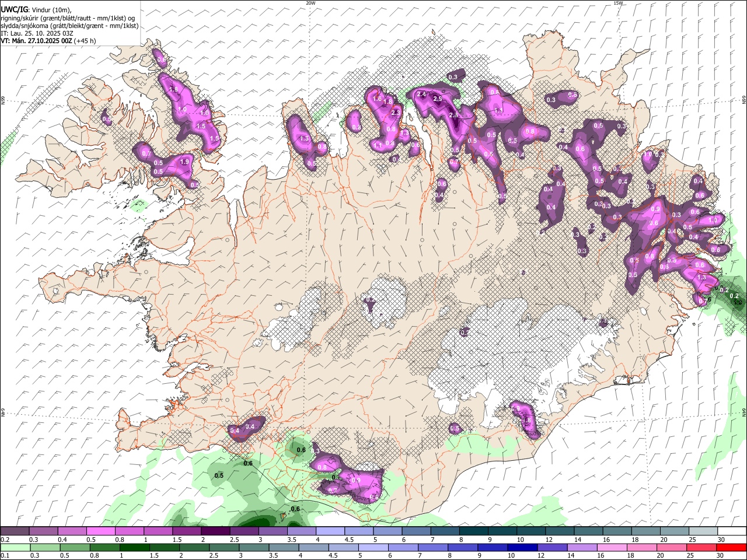Screen dimensions: 747x560
Task: Click the palest green rain swatch labeled 0.1
Action: pyautogui.click(x=15, y=548)
